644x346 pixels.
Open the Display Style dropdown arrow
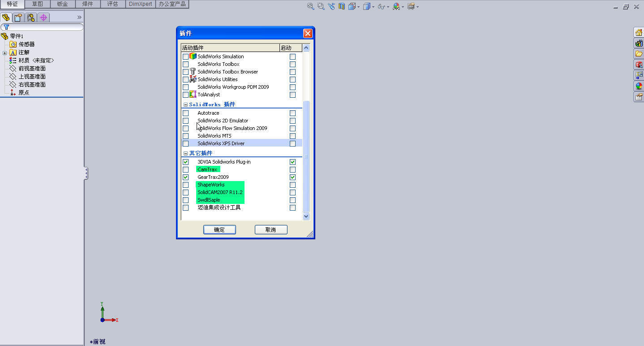[373, 7]
